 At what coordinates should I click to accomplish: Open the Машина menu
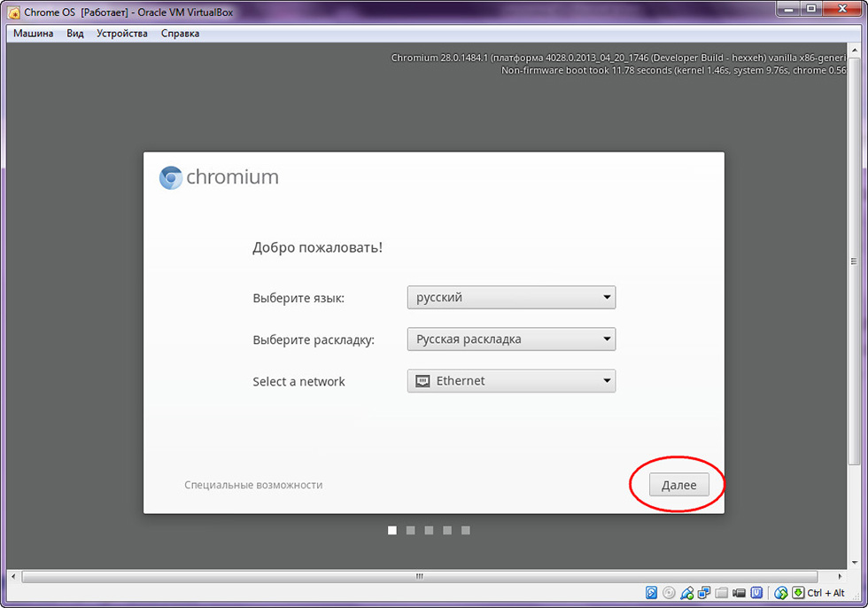click(x=34, y=33)
